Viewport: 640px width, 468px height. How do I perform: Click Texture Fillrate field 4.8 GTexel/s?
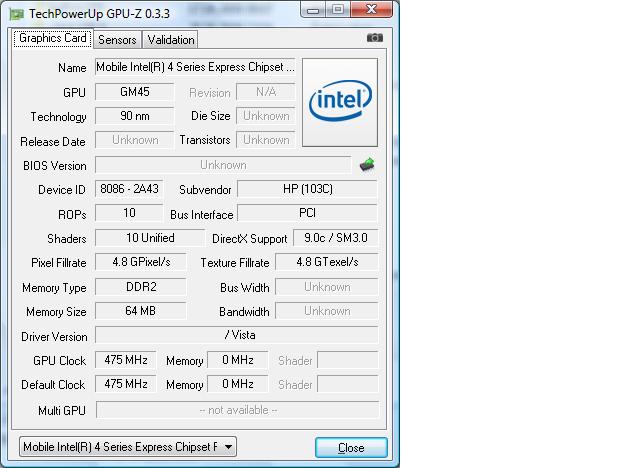point(327,262)
